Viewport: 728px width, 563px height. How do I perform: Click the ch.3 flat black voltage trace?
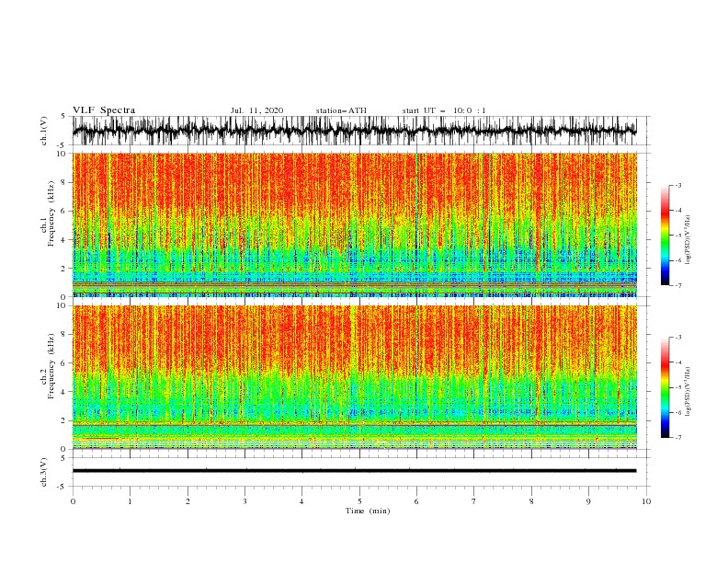[x=354, y=471]
